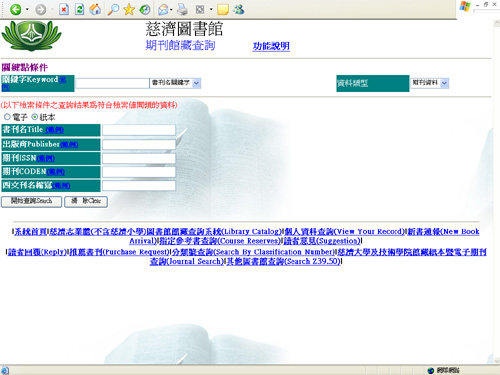Click the Internet zone globe in status bar

431,370
